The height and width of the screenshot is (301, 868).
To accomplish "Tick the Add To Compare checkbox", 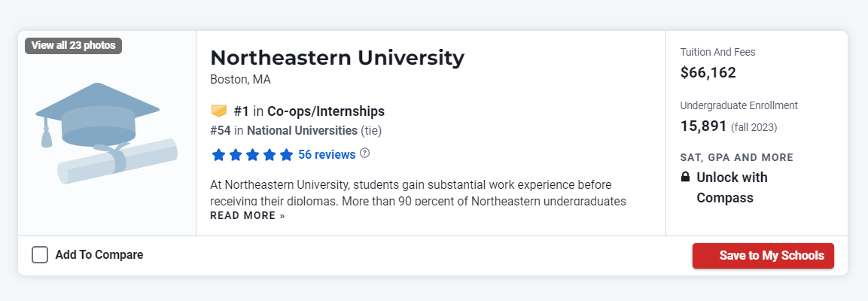I will [40, 255].
